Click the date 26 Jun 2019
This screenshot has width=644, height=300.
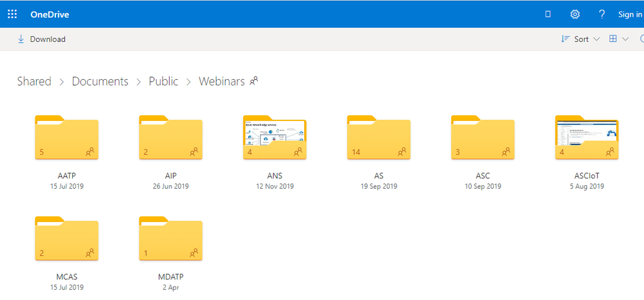click(171, 186)
